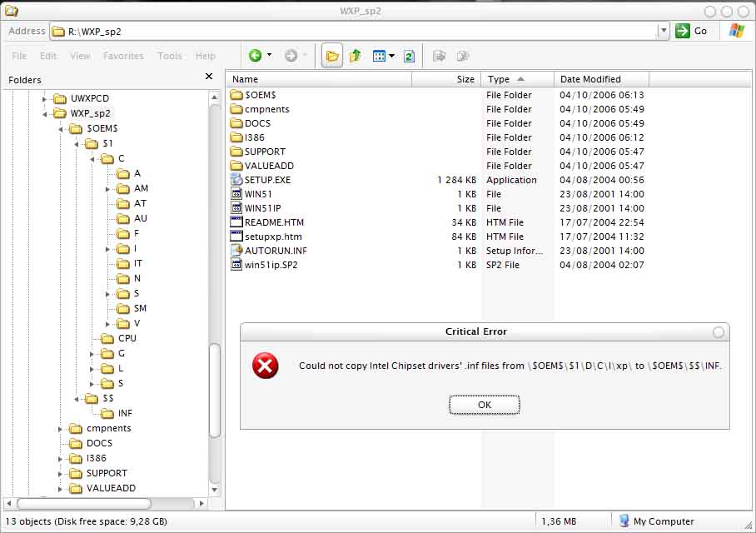Screen dimensions: 756x533
Task: Select the CPU folder in tree
Action: [127, 338]
